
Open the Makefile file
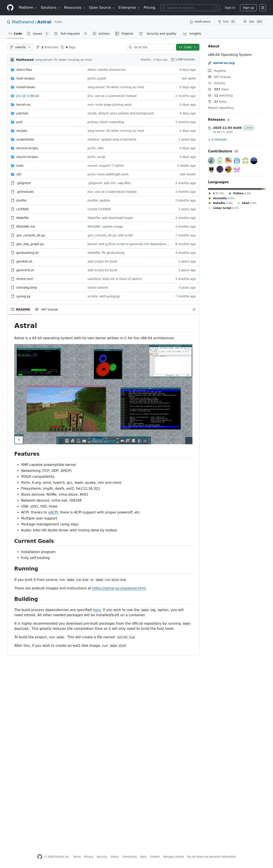(x=23, y=218)
